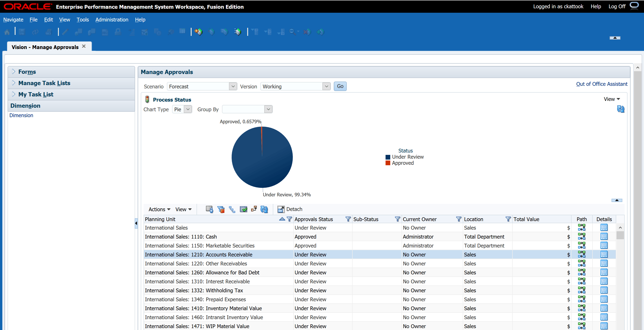Collapse the left sidebar with splitter arrow

[x=136, y=223]
